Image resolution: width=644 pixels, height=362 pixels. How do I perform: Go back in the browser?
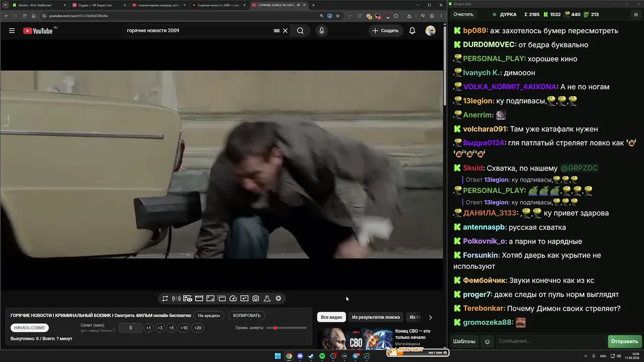tap(6, 16)
